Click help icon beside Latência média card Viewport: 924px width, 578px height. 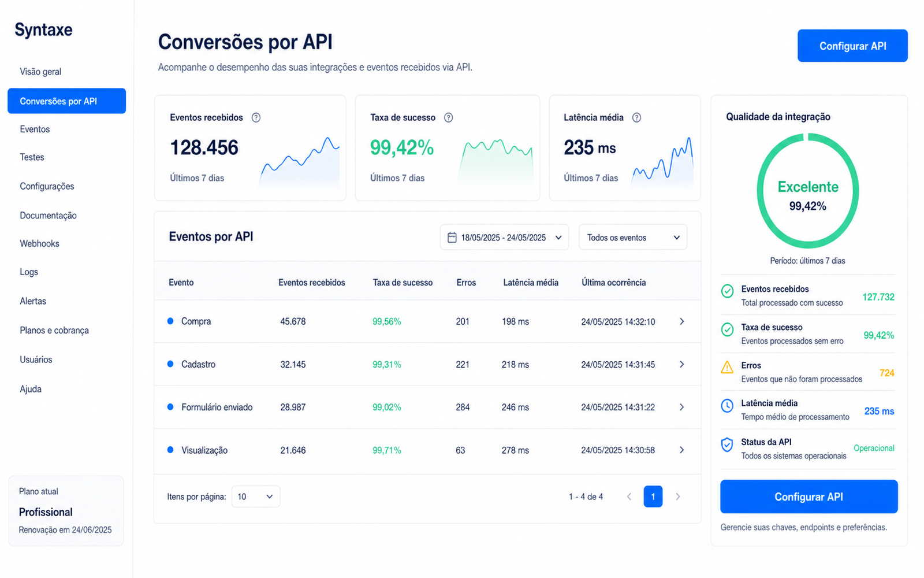coord(636,117)
